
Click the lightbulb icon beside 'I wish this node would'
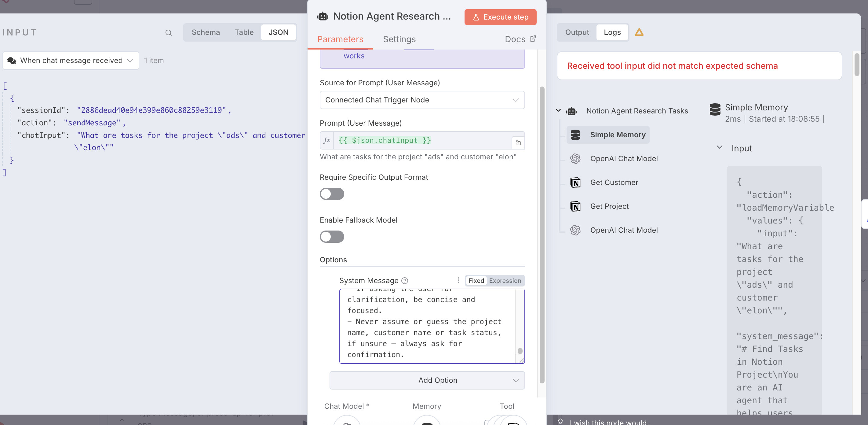click(x=560, y=422)
